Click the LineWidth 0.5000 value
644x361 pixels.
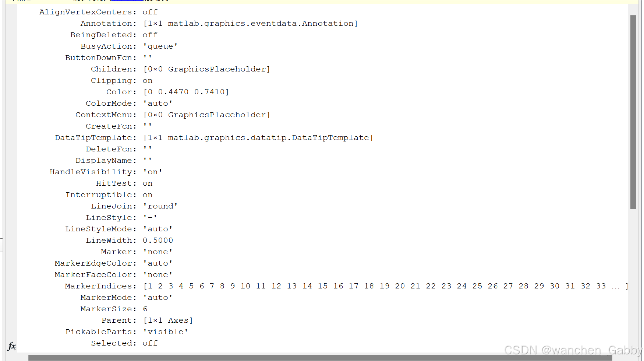point(158,241)
